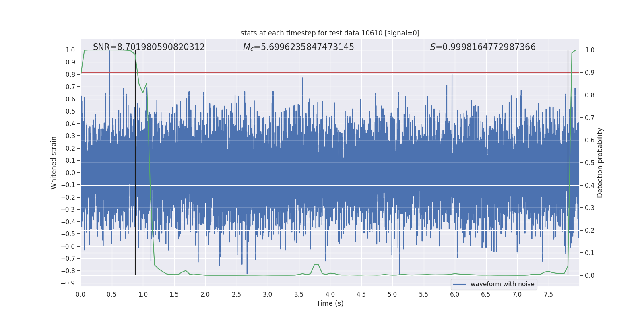The height and width of the screenshot is (322, 644).
Task: Click the Mc=5.6996 chirp mass annotation
Action: [x=298, y=47]
